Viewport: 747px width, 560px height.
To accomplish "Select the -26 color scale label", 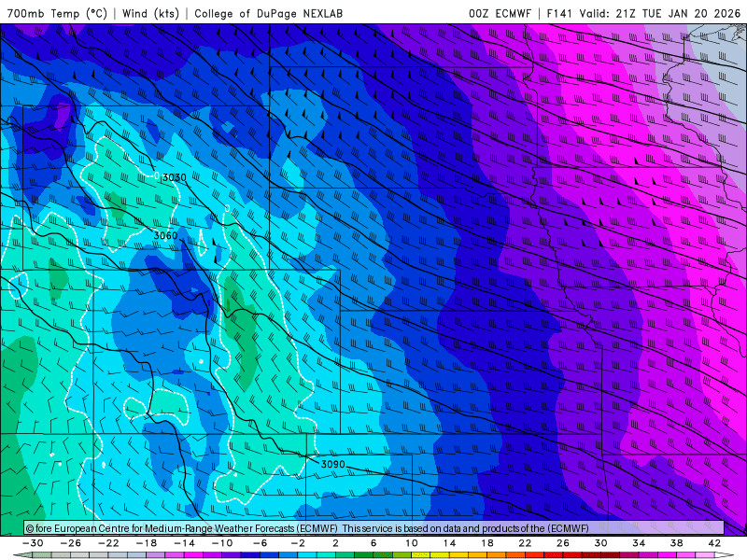I will (71, 543).
